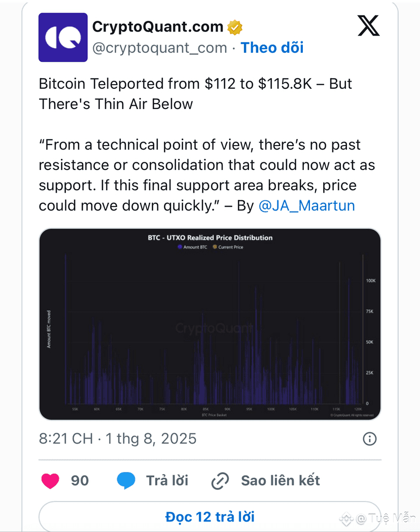
Task: Like the tweet with heart icon
Action: [x=50, y=481]
